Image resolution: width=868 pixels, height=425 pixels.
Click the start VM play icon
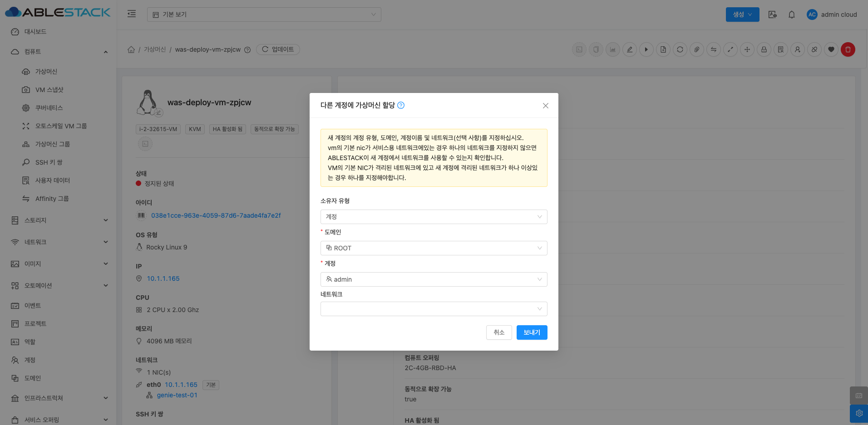point(646,49)
